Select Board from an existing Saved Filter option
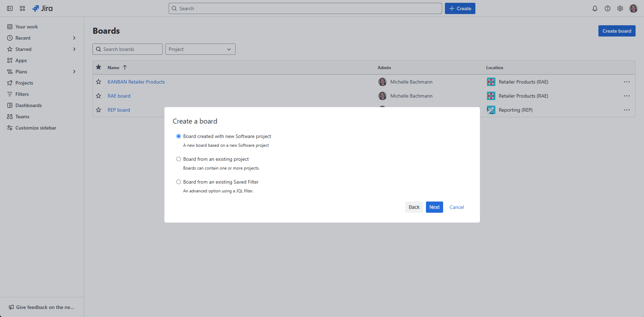Screen dimensions: 644x317 point(178,182)
